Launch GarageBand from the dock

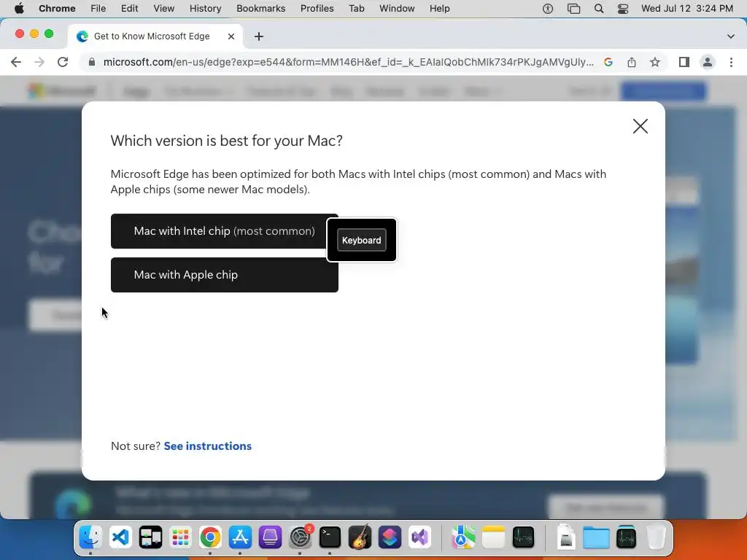[x=360, y=537]
